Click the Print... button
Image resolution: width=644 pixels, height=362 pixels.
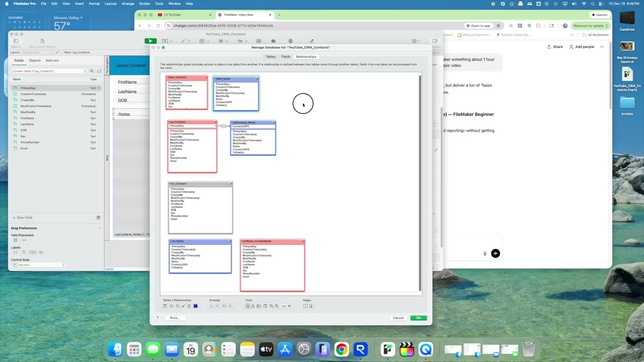click(175, 318)
